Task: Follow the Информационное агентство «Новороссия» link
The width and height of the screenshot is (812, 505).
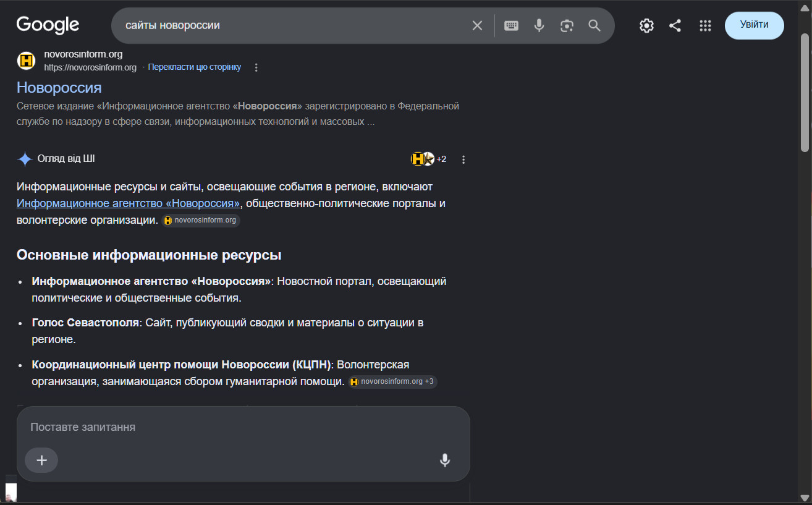Action: click(129, 203)
